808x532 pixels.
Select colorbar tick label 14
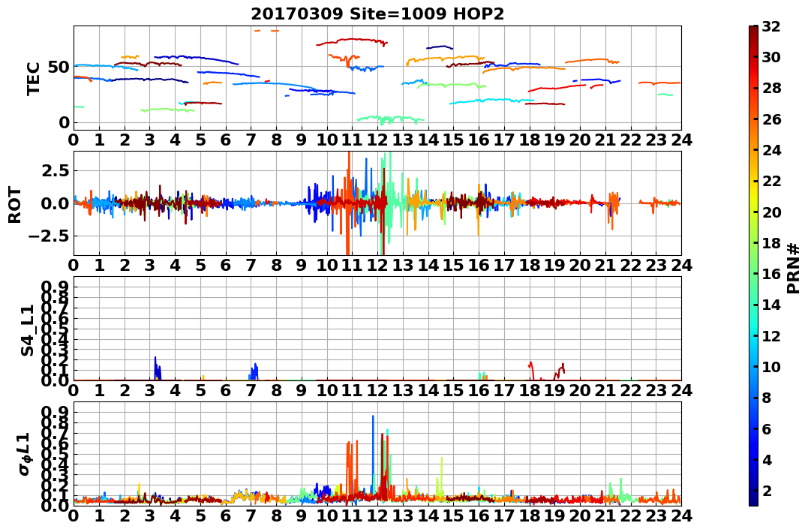click(x=771, y=305)
